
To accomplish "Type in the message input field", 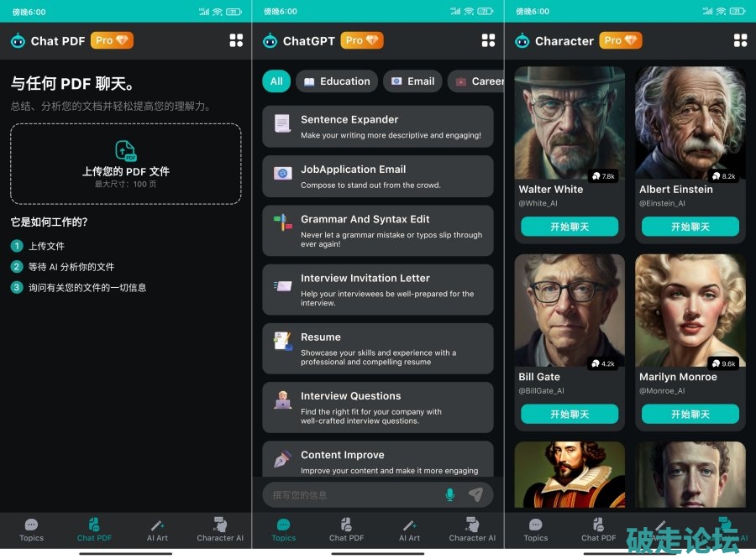I will [353, 495].
